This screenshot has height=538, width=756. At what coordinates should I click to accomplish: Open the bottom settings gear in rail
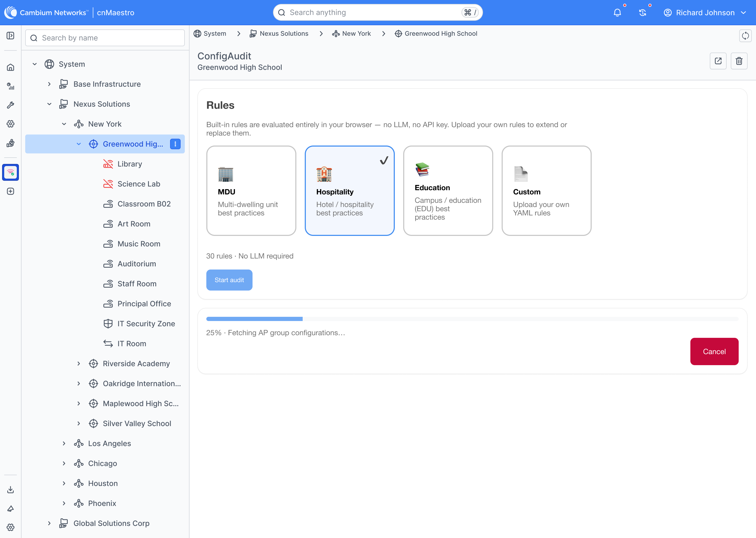10,527
